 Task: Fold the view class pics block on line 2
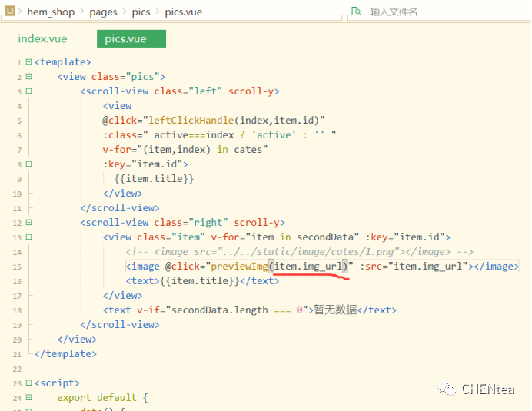click(28, 77)
